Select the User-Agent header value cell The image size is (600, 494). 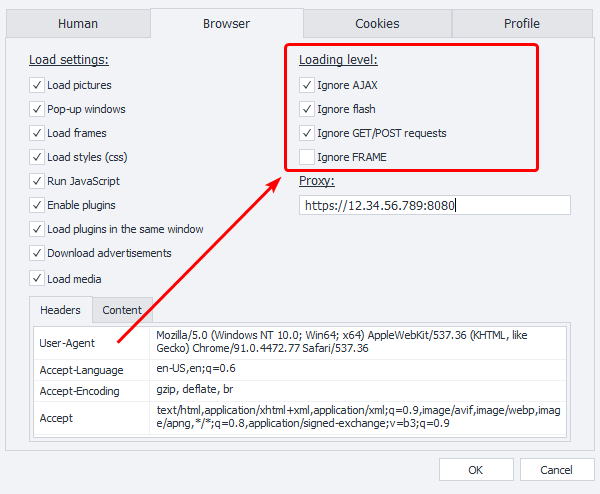360,342
